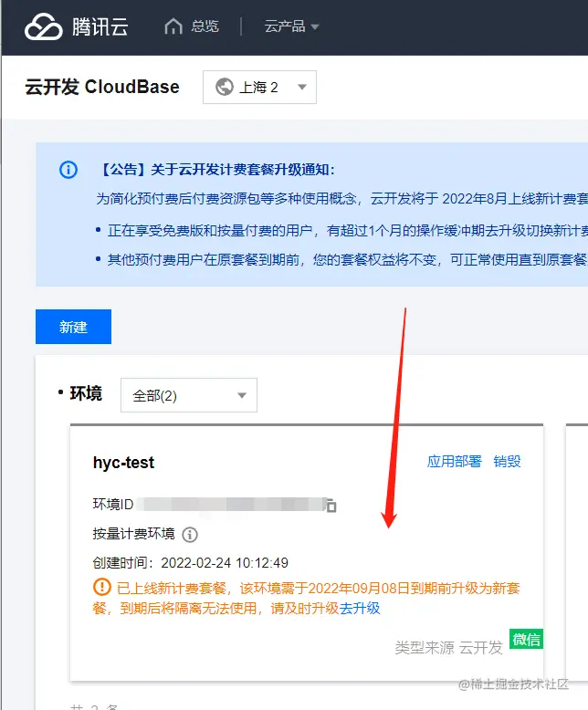Click 销毁 on hyc-test card
Image resolution: width=588 pixels, height=710 pixels.
click(507, 462)
